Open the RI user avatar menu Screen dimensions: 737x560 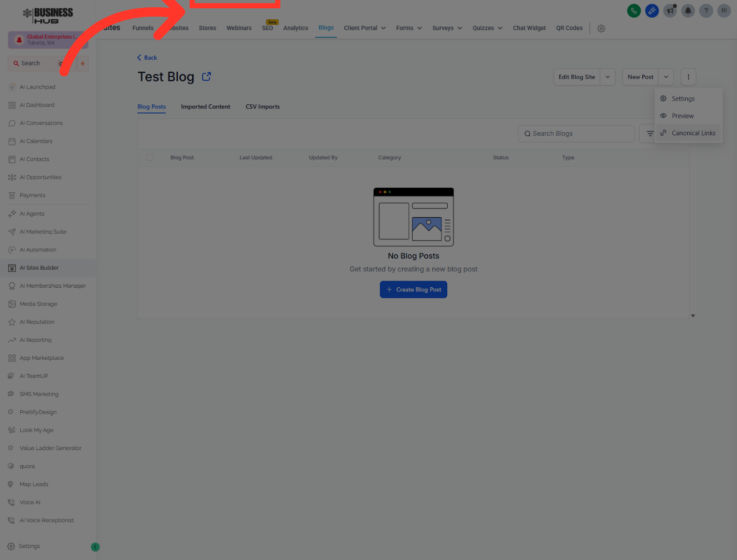724,10
